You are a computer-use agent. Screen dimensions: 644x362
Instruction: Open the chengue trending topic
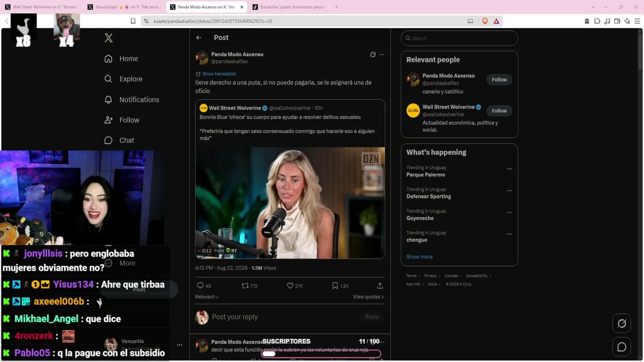417,240
